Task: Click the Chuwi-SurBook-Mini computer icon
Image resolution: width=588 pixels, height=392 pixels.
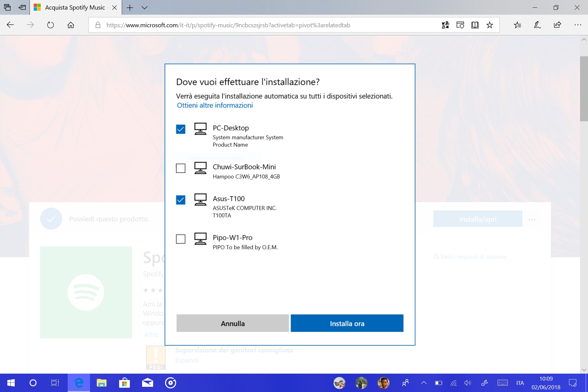Action: [201, 168]
